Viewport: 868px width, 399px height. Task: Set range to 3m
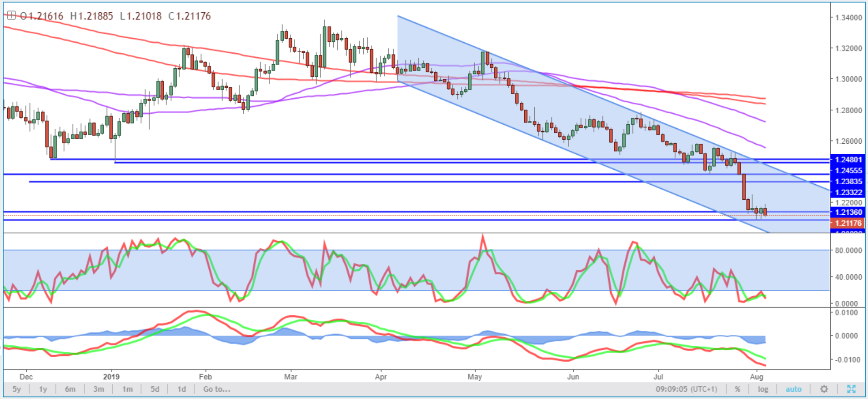click(x=99, y=389)
